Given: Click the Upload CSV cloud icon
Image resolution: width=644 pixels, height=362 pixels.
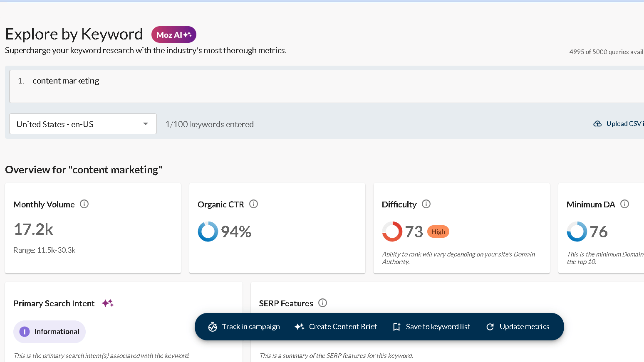Looking at the screenshot, I should pyautogui.click(x=598, y=123).
